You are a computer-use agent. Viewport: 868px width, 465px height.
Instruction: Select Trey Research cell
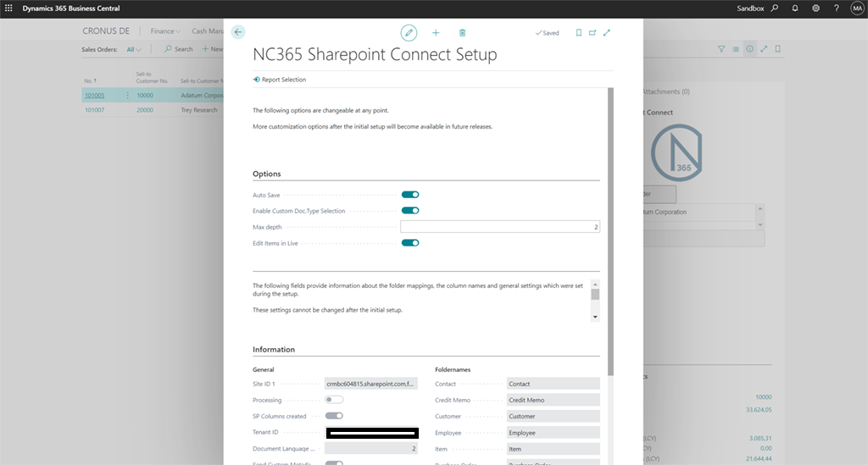198,110
